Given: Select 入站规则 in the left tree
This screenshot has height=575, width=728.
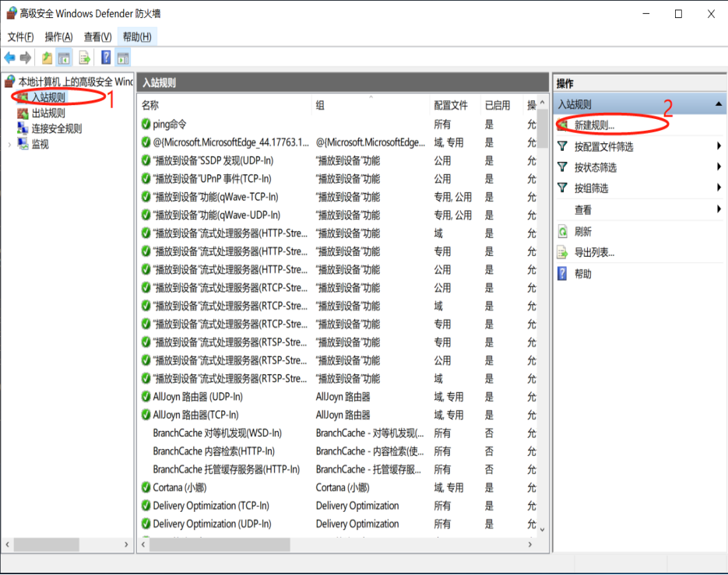Looking at the screenshot, I should tap(49, 97).
